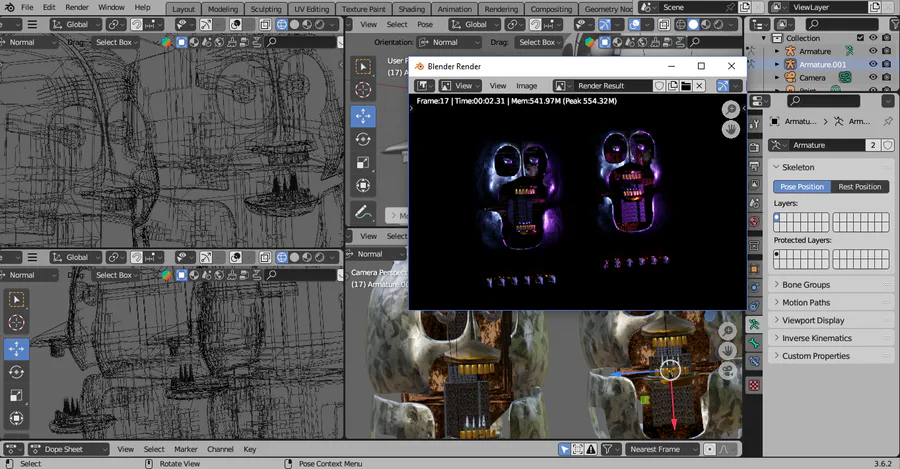The width and height of the screenshot is (900, 469).
Task: Click the Armature data-block name field
Action: pyautogui.click(x=827, y=145)
